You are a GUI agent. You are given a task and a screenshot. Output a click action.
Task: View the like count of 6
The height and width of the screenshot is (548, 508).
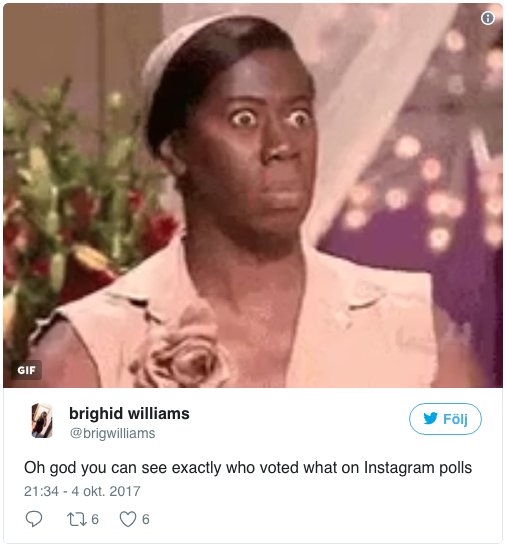click(x=146, y=519)
